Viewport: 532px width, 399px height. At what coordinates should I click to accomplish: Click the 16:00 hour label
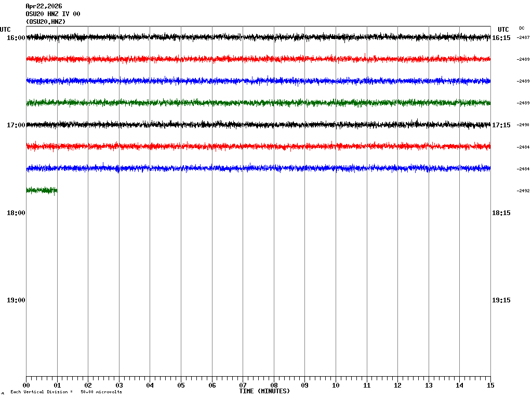(16, 38)
